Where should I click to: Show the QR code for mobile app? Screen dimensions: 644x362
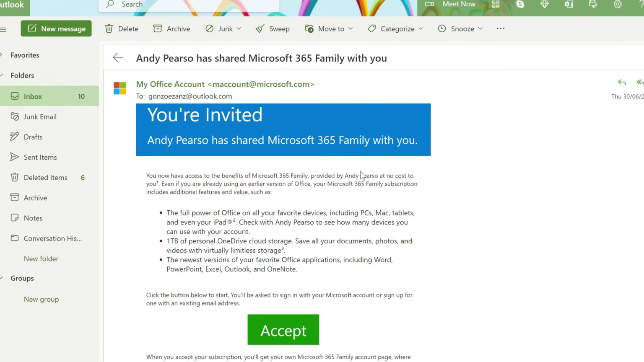point(495,4)
